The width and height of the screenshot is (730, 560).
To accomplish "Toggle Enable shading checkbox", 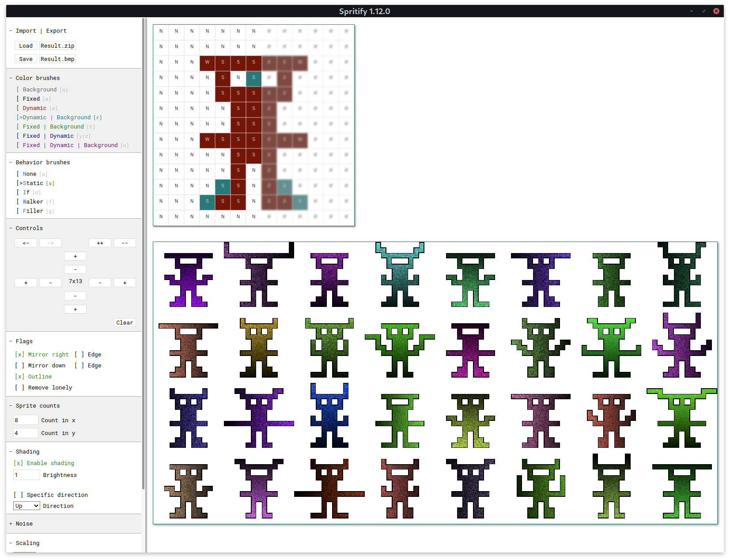I will pos(19,463).
